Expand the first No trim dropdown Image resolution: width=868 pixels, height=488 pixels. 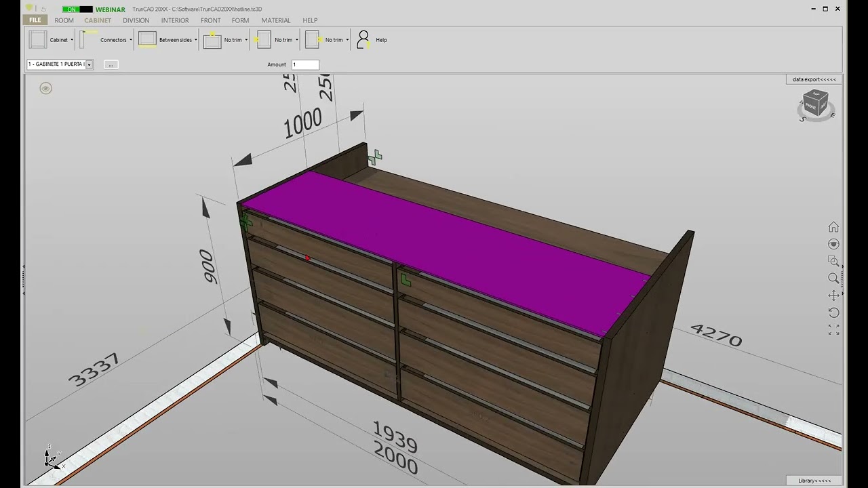coord(246,40)
